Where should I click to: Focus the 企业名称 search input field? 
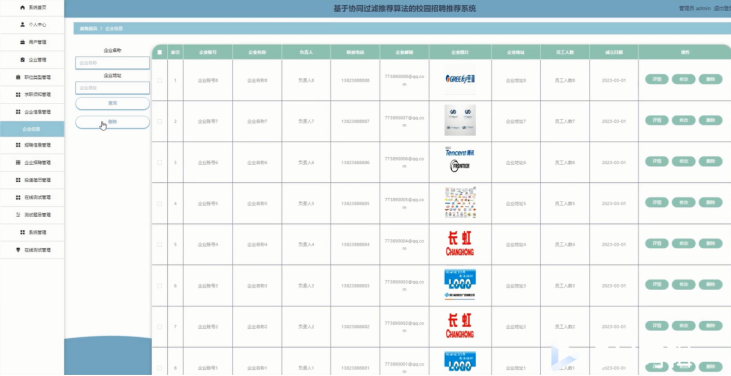pyautogui.click(x=112, y=62)
